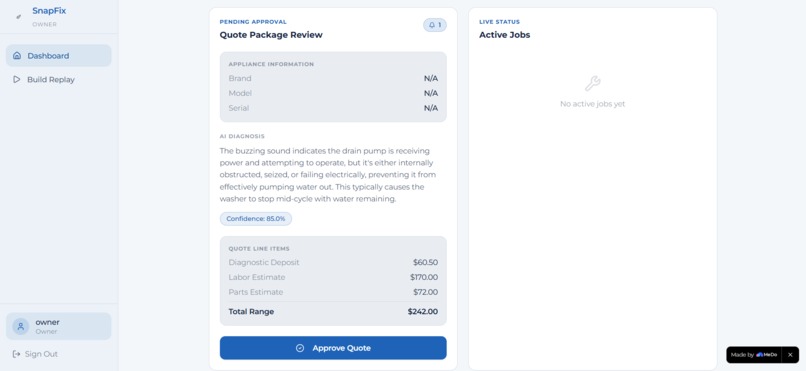806x371 pixels.
Task: Click the Sign Out arrow icon
Action: tap(16, 354)
